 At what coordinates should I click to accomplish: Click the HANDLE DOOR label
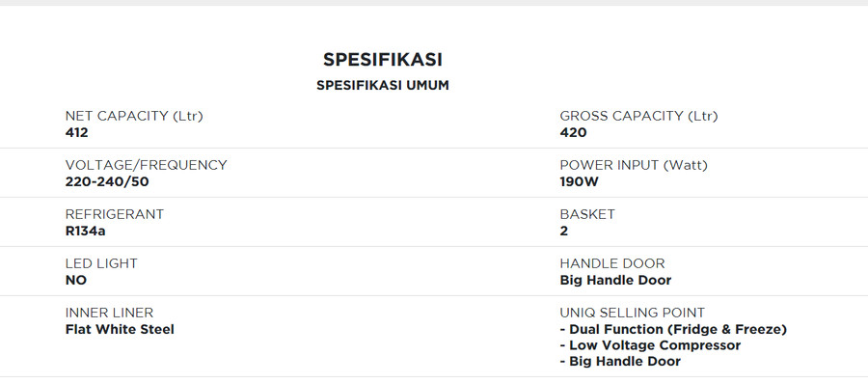(612, 263)
